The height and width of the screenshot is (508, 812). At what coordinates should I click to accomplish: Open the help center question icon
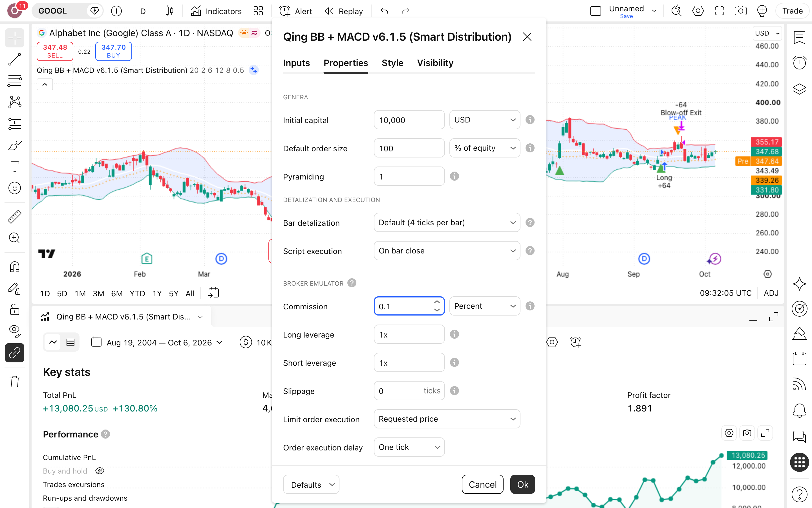[x=799, y=494]
